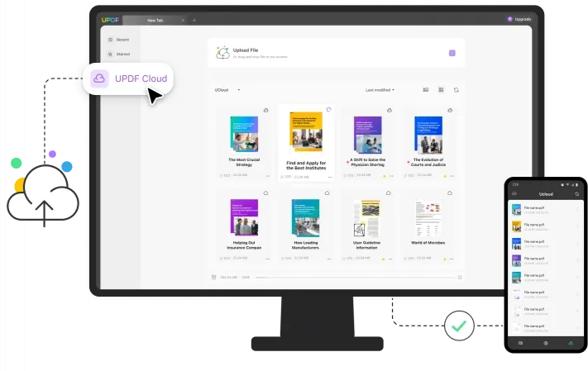Open How Leading Manufacturers thumbnail
Viewport: 588px width, 371px height.
point(306,218)
